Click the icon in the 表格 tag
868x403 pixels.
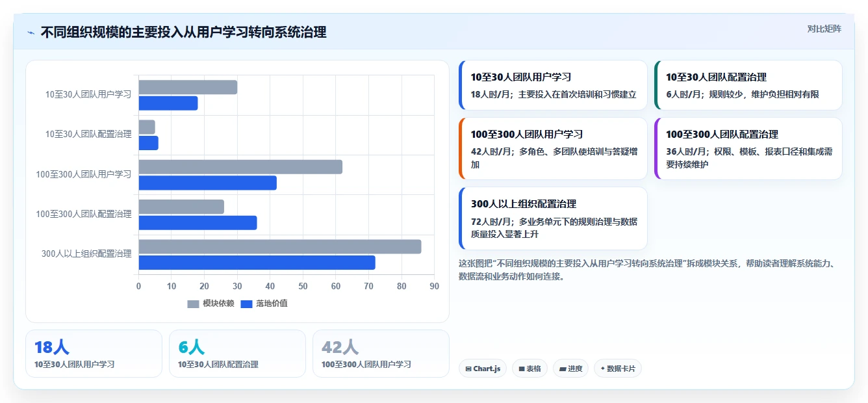pyautogui.click(x=521, y=369)
